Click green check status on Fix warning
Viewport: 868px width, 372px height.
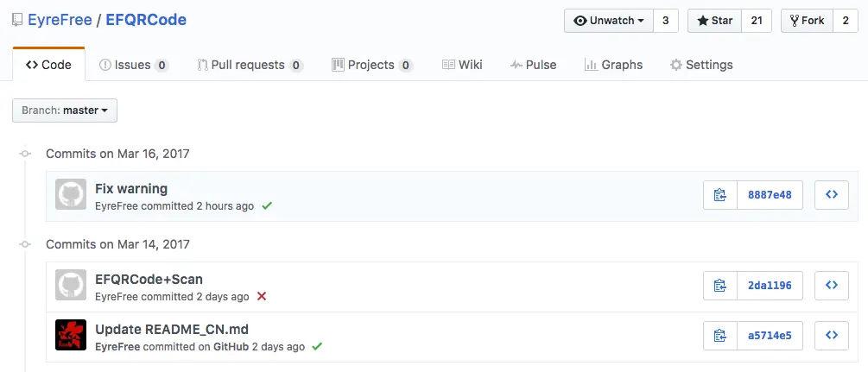[x=267, y=206]
